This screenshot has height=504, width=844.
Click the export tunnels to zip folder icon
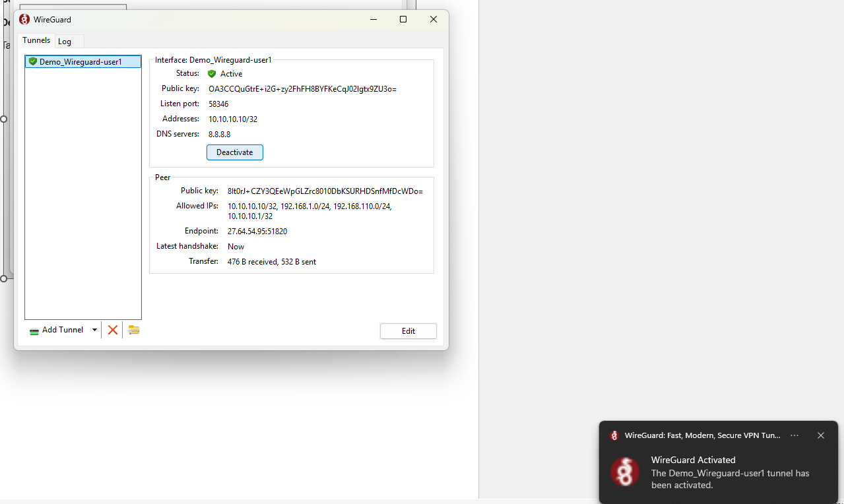134,330
